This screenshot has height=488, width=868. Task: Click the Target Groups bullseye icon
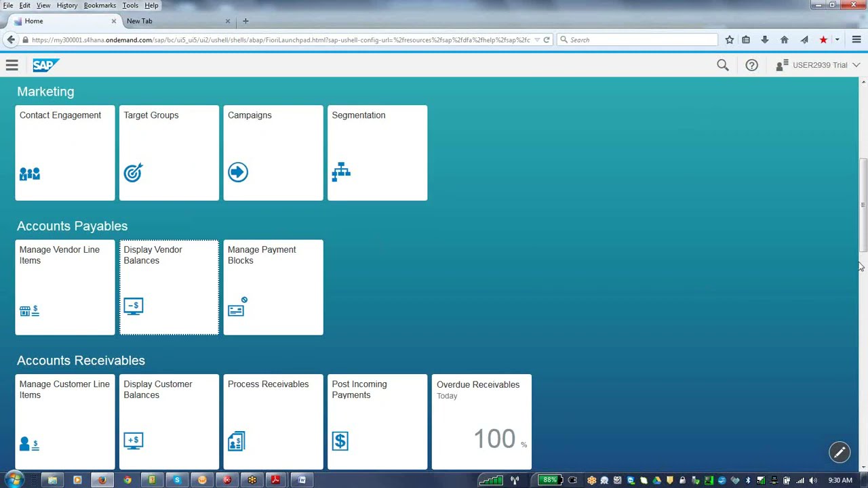pos(133,173)
